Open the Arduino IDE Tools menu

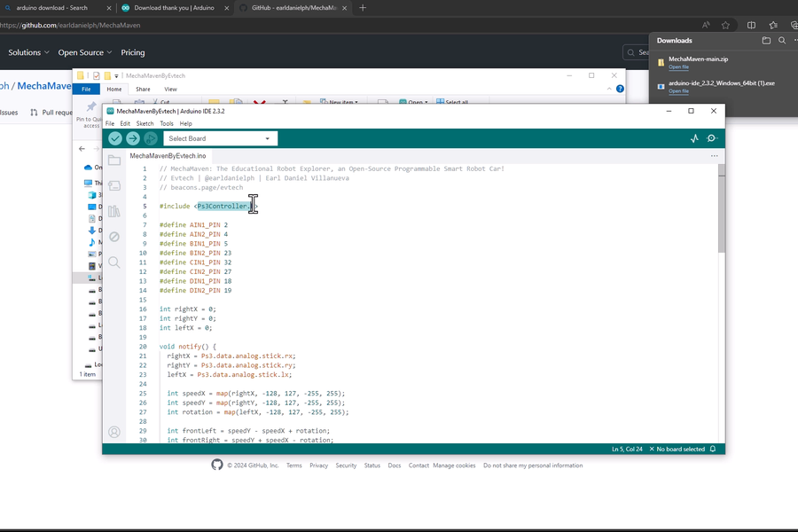167,124
